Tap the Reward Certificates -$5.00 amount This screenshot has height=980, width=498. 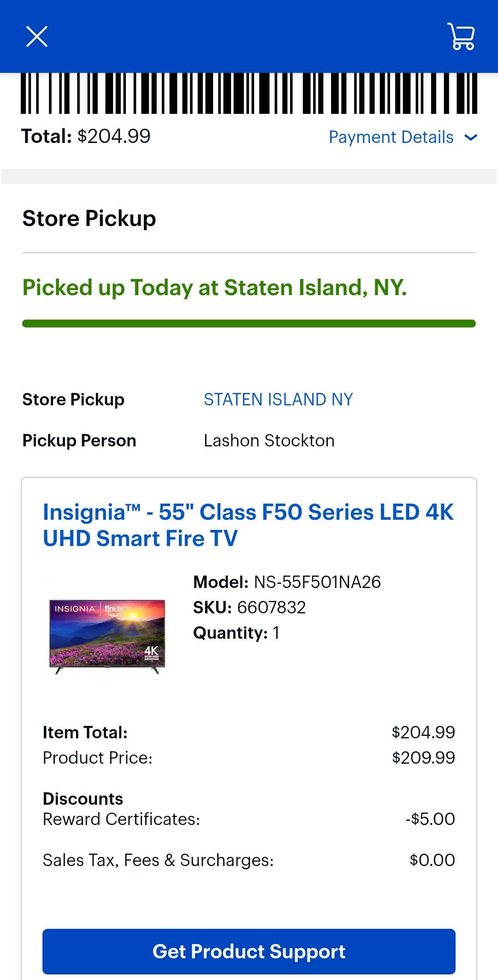coord(430,819)
